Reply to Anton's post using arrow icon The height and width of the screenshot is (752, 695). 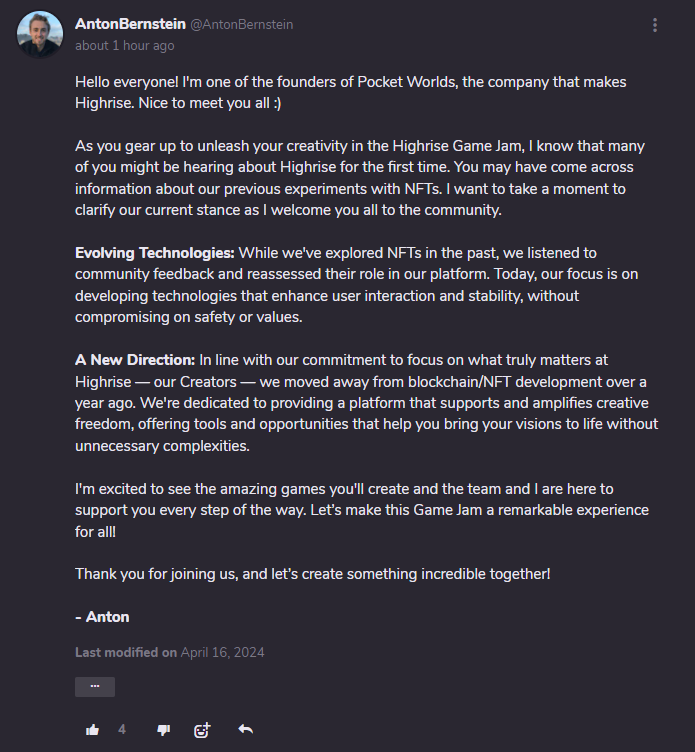[245, 730]
